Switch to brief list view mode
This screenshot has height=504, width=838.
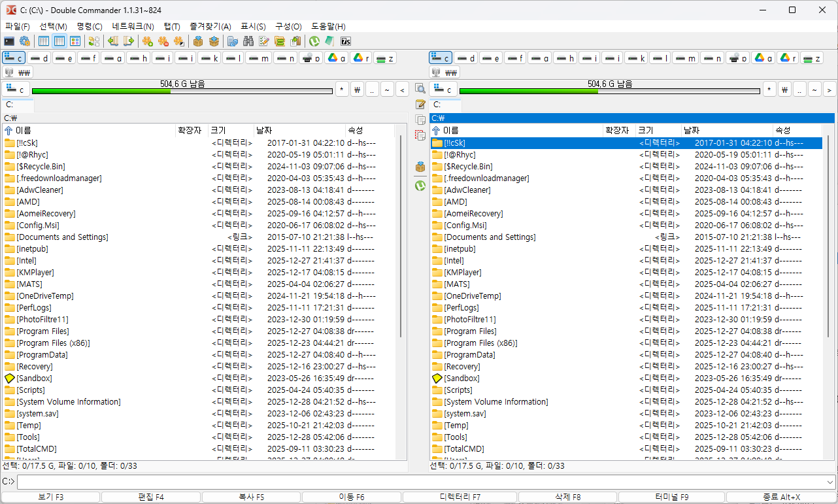(x=44, y=41)
